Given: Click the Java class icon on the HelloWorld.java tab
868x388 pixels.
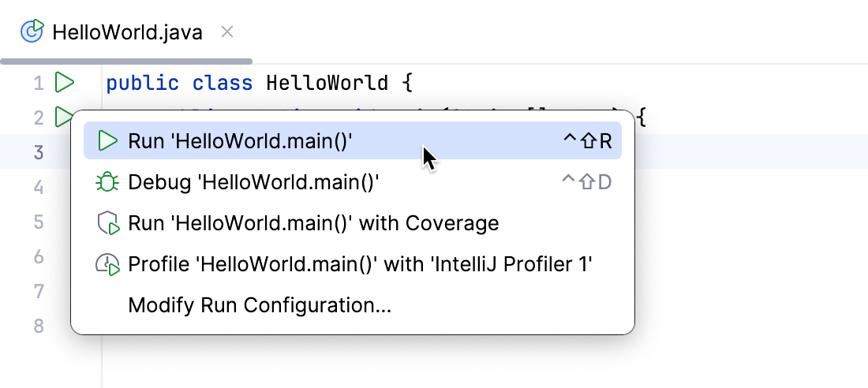Looking at the screenshot, I should (32, 32).
